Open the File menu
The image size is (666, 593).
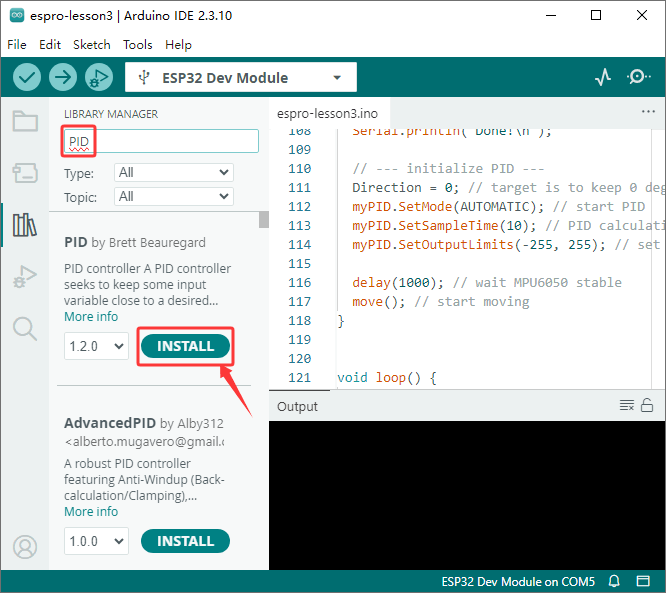[17, 45]
